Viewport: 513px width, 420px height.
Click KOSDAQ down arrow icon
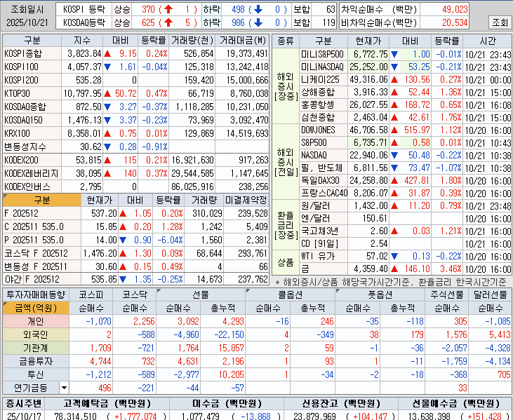coord(258,22)
